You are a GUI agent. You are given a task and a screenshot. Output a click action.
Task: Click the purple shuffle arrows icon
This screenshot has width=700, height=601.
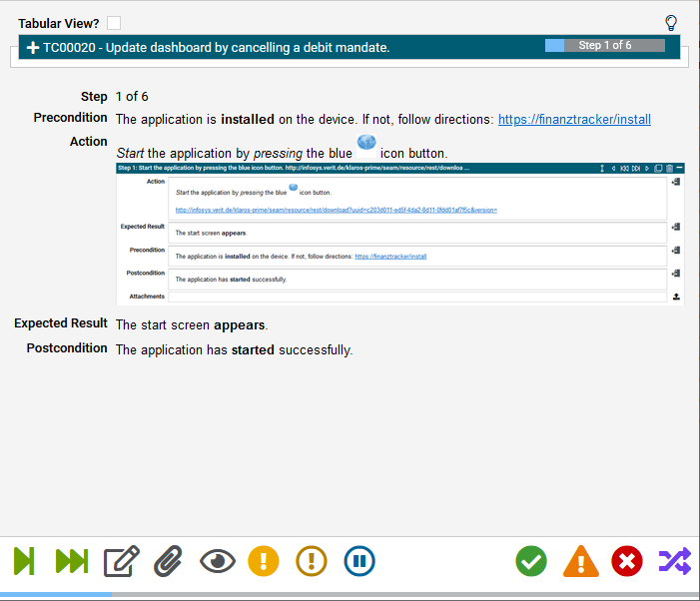tap(675, 561)
